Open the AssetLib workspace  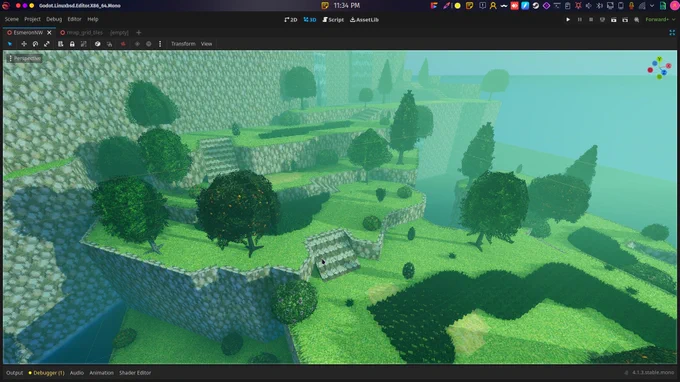coord(364,20)
